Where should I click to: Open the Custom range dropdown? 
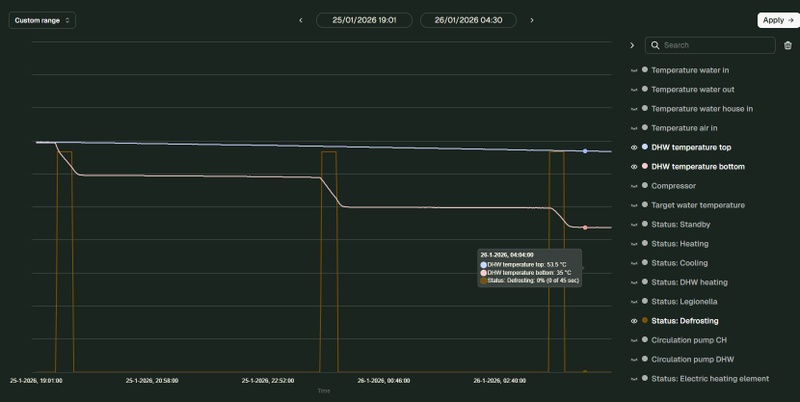[x=42, y=20]
